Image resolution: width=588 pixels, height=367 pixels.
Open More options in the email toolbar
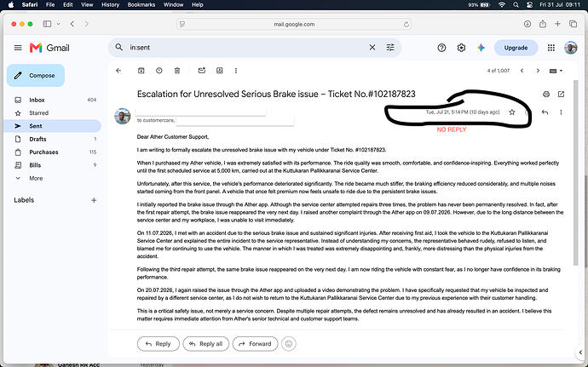pos(236,71)
